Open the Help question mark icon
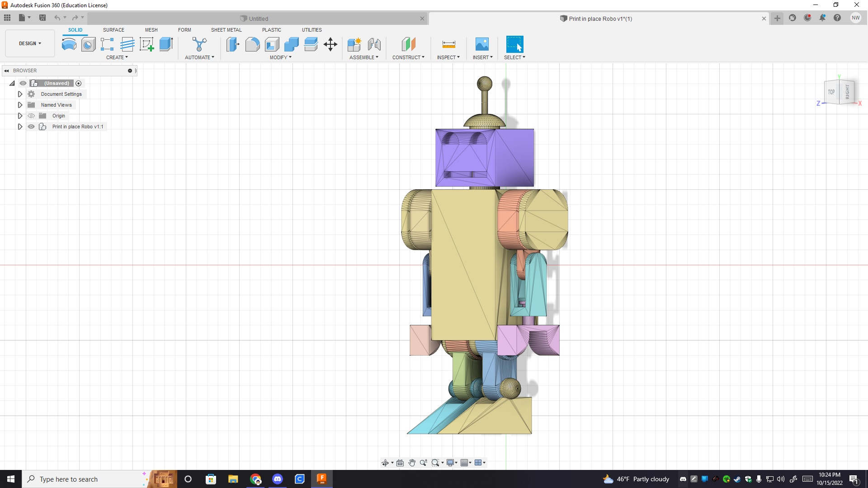Image resolution: width=868 pixels, height=488 pixels. click(x=837, y=18)
